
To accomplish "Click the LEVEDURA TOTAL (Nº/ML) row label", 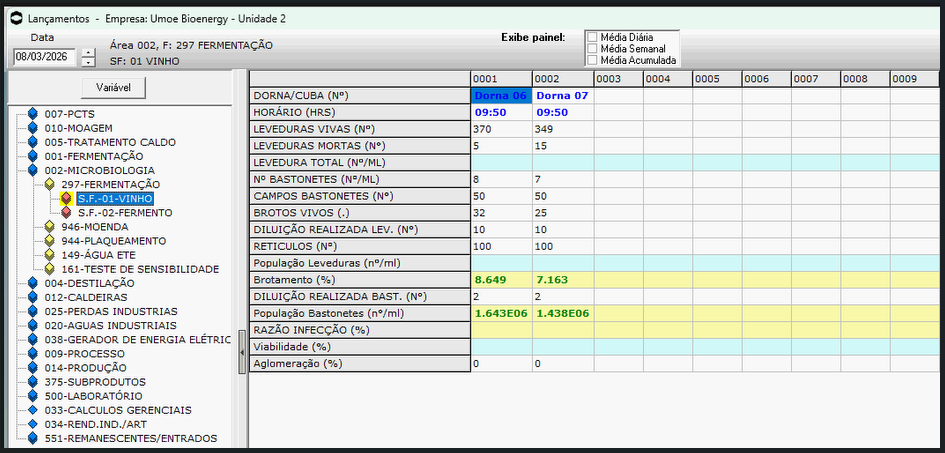I will click(x=360, y=162).
